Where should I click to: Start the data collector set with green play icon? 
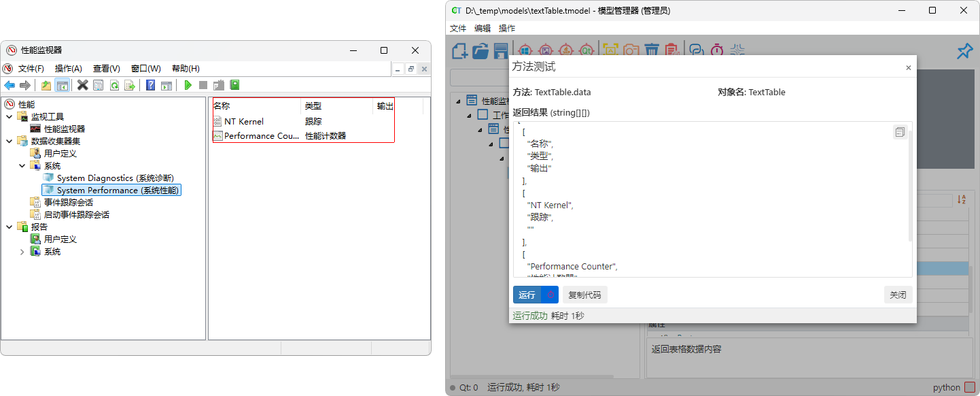[188, 85]
